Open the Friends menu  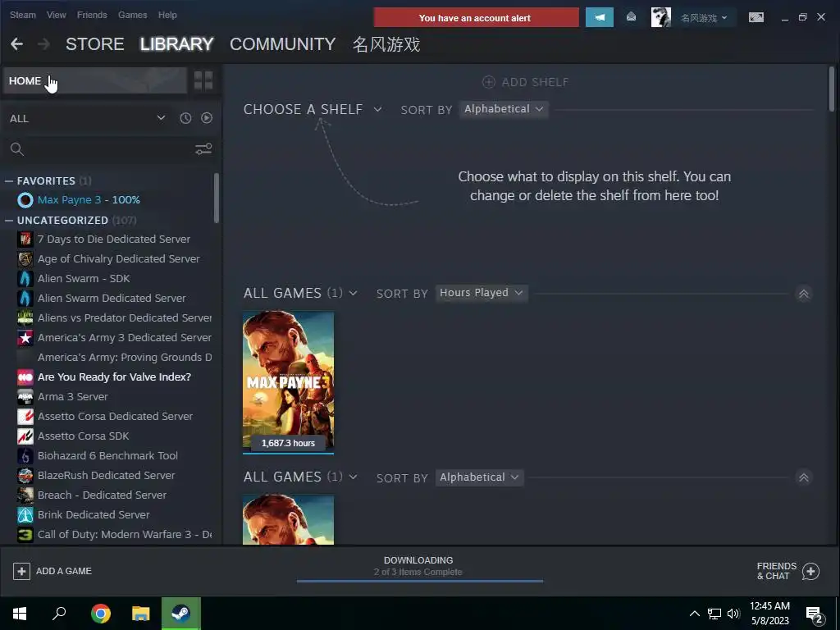pos(92,15)
